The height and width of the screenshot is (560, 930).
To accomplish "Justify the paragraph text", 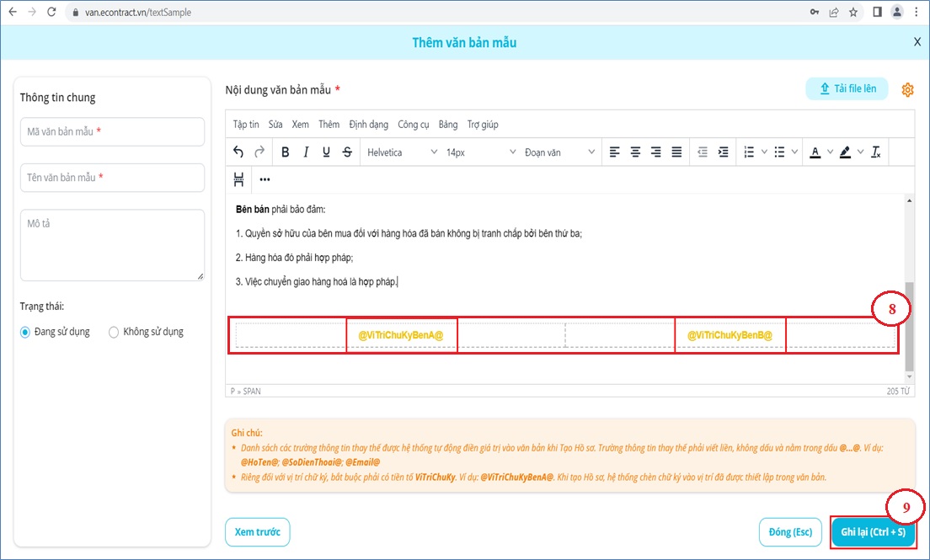I will [x=676, y=152].
